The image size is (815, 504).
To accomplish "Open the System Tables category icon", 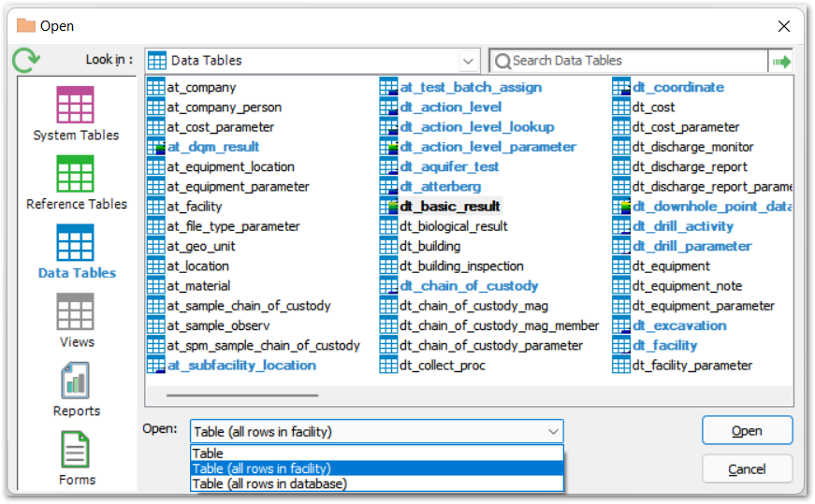I will [76, 105].
